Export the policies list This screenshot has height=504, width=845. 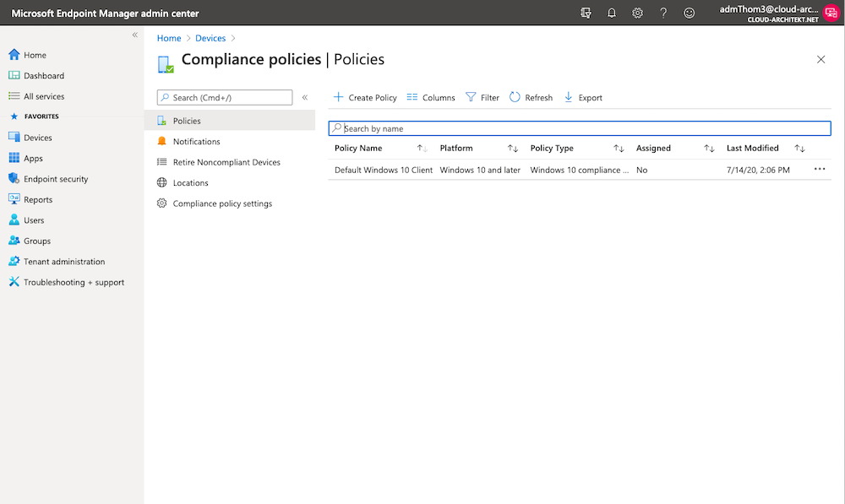[x=583, y=97]
